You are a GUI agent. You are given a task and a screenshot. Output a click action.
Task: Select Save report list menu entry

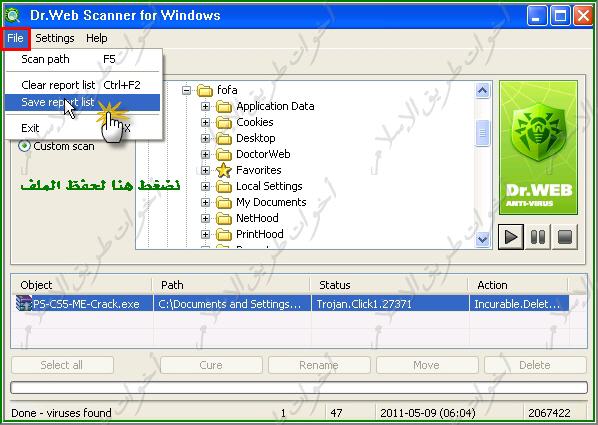tap(82, 102)
